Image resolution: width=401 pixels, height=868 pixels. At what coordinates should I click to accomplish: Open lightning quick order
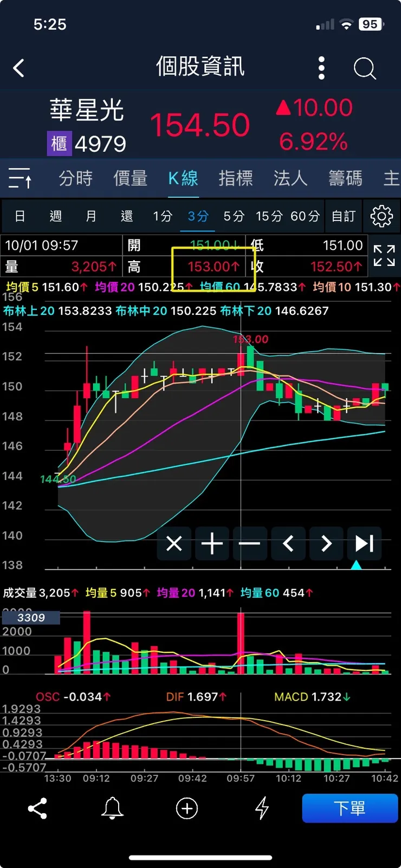pos(262,808)
